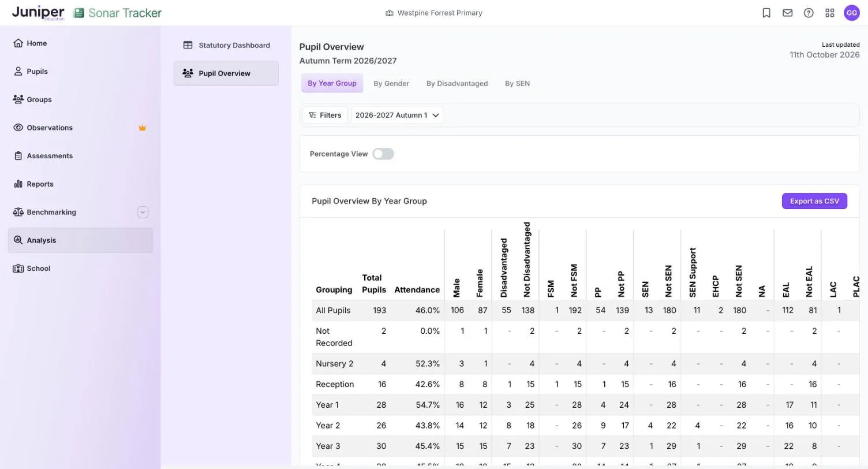Click the Observations eye icon
This screenshot has height=469, width=868.
18,128
